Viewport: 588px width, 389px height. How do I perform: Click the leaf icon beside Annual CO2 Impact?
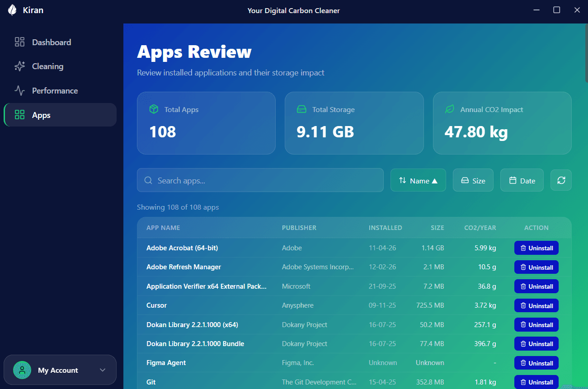(450, 109)
